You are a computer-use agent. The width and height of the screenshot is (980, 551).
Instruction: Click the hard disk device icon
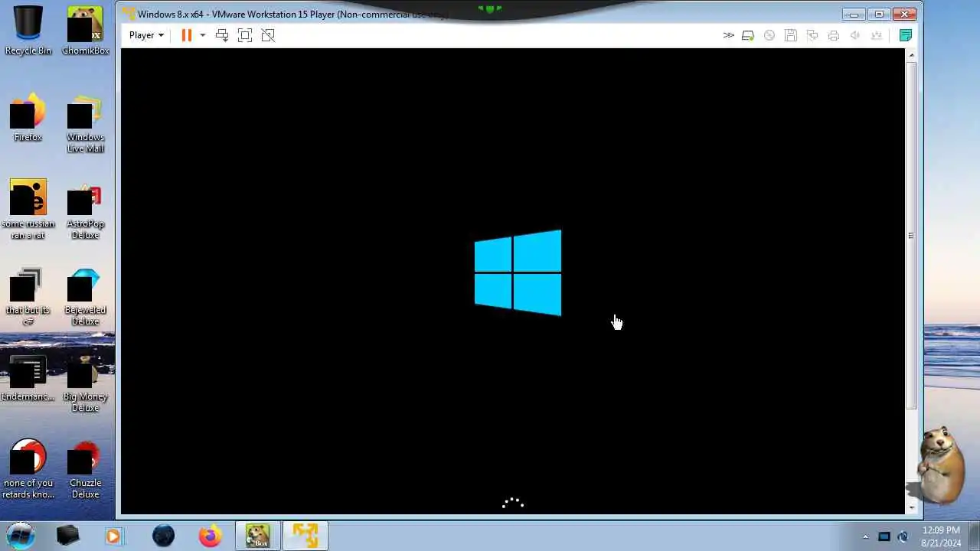point(748,35)
